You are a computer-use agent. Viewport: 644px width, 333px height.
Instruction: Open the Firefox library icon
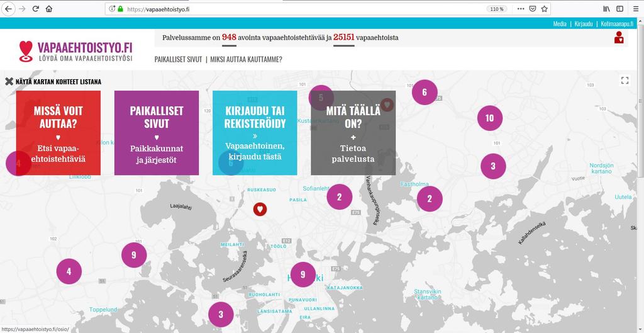point(607,9)
